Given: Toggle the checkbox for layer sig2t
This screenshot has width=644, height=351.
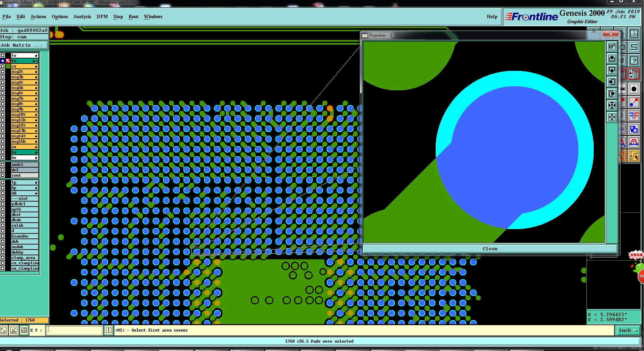Looking at the screenshot, I should (x=3, y=72).
